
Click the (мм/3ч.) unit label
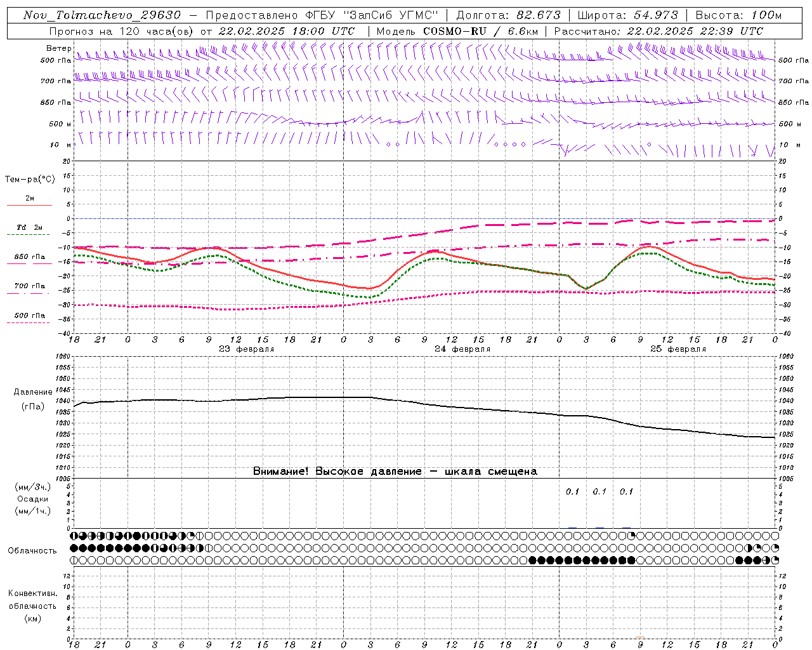[x=33, y=487]
